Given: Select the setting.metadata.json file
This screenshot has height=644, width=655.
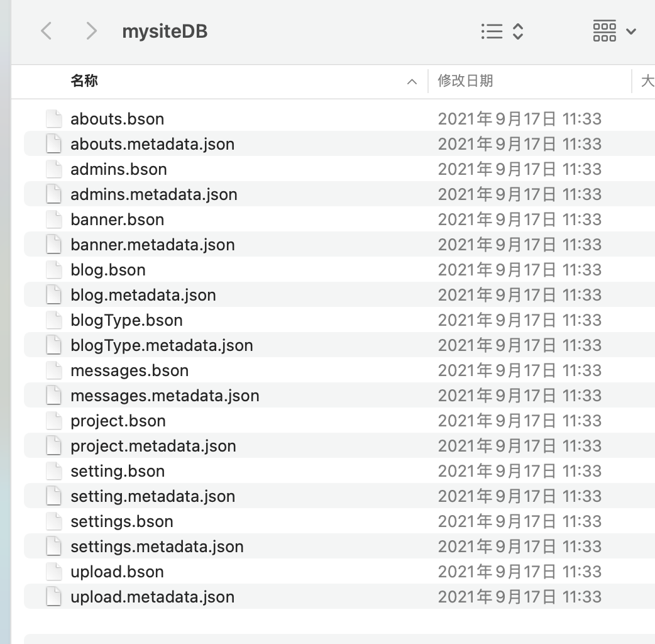Looking at the screenshot, I should 153,496.
